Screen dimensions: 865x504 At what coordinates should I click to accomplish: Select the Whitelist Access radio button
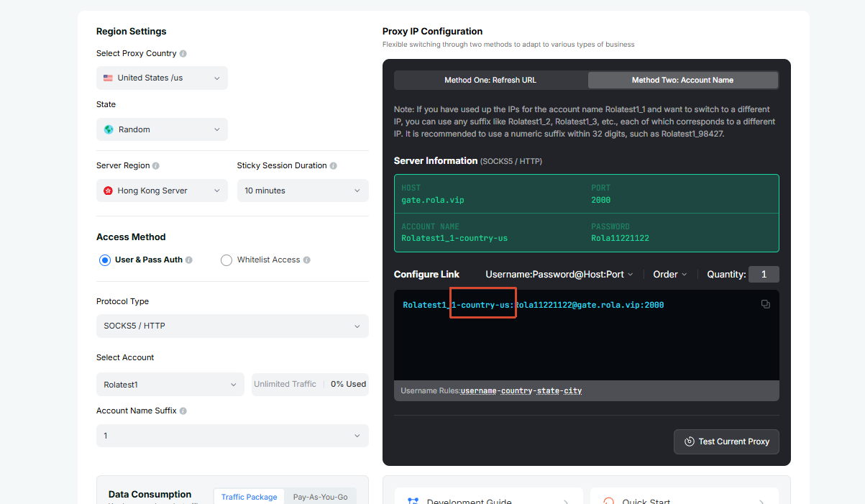coord(226,260)
